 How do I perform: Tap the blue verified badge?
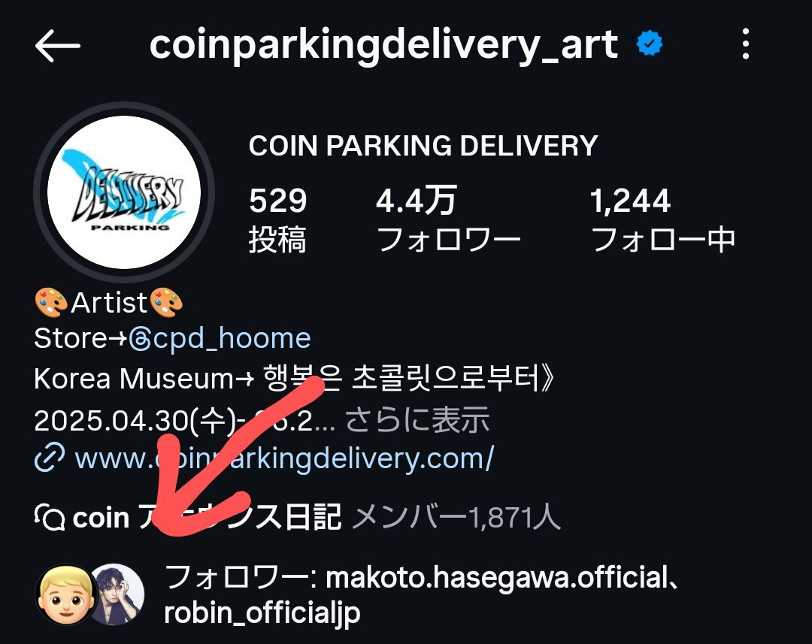(650, 44)
